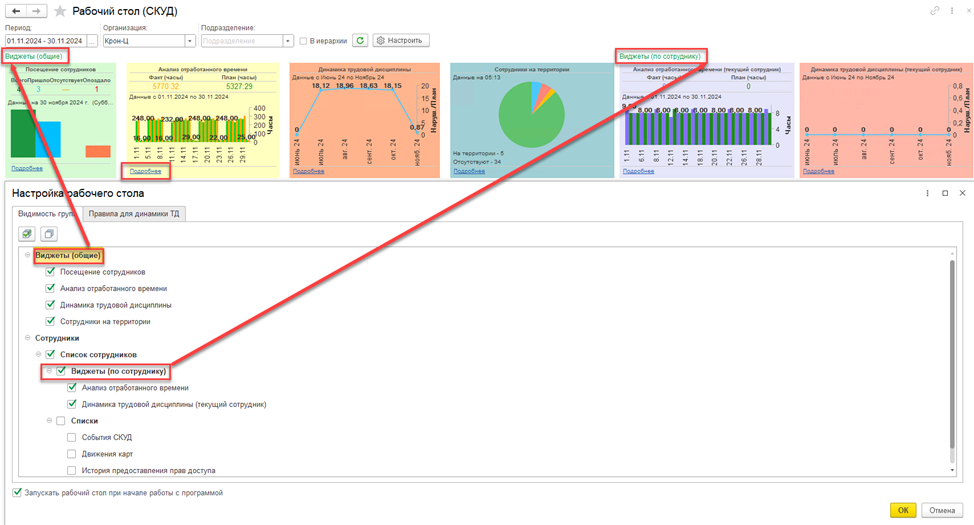Copy the page link via the top-right link icon
The height and width of the screenshot is (525, 974).
pos(935,11)
